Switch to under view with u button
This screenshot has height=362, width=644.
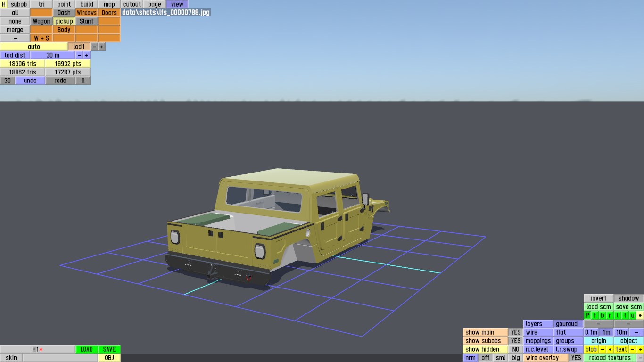pyautogui.click(x=633, y=315)
